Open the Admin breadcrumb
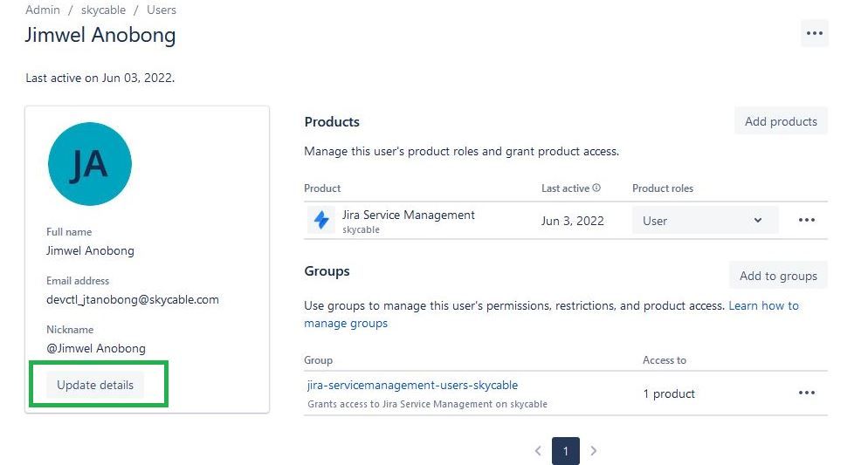Image resolution: width=868 pixels, height=465 pixels. coord(43,10)
